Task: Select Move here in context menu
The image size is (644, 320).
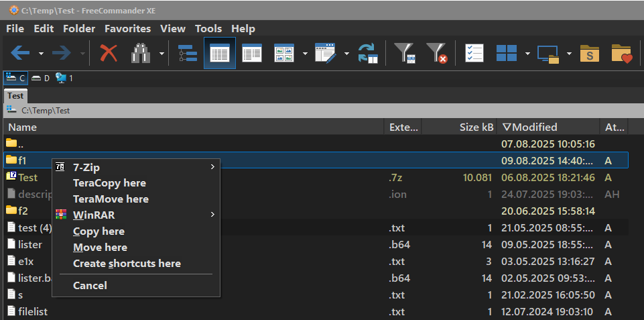Action: pyautogui.click(x=100, y=248)
